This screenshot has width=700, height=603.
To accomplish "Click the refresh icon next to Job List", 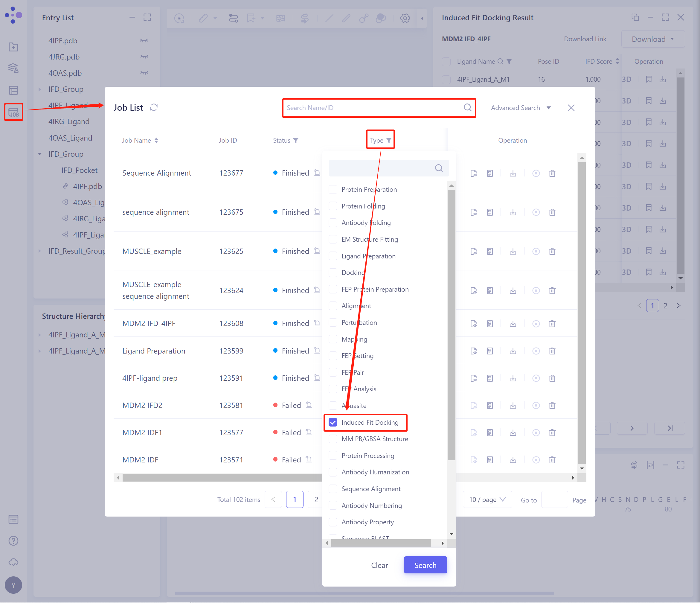I will point(154,107).
